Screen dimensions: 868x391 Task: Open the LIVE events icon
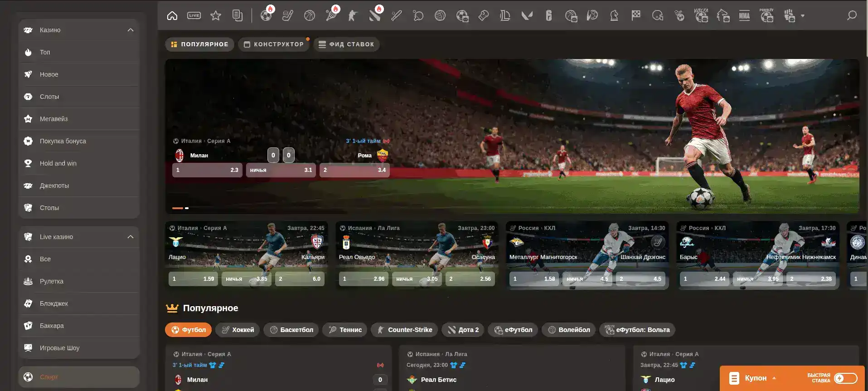pos(194,16)
